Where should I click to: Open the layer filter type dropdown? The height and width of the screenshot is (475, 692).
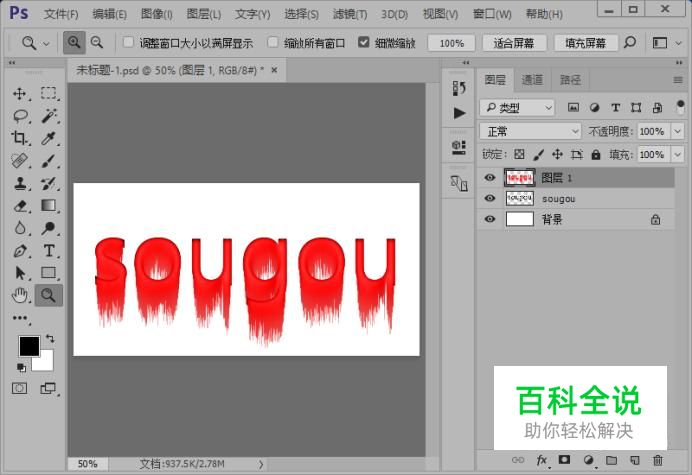point(517,107)
